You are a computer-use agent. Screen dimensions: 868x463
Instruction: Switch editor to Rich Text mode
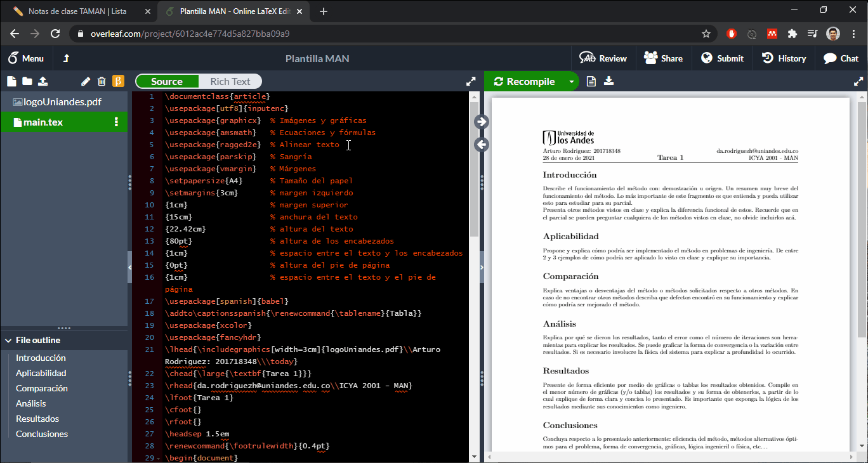(230, 81)
